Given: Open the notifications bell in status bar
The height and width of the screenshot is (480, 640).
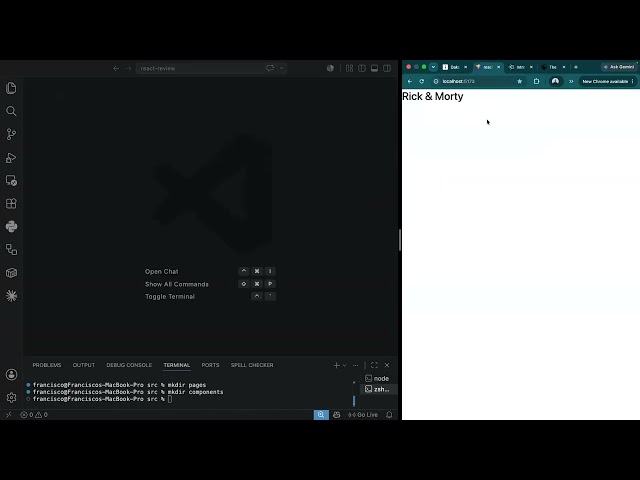Looking at the screenshot, I should 389,415.
